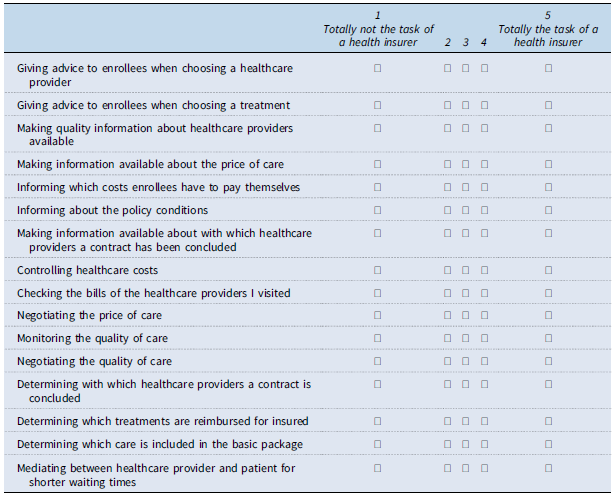Rate 'choosing a healthcare provider' advice as 1
Image resolution: width=614 pixels, height=495 pixels.
click(x=378, y=68)
